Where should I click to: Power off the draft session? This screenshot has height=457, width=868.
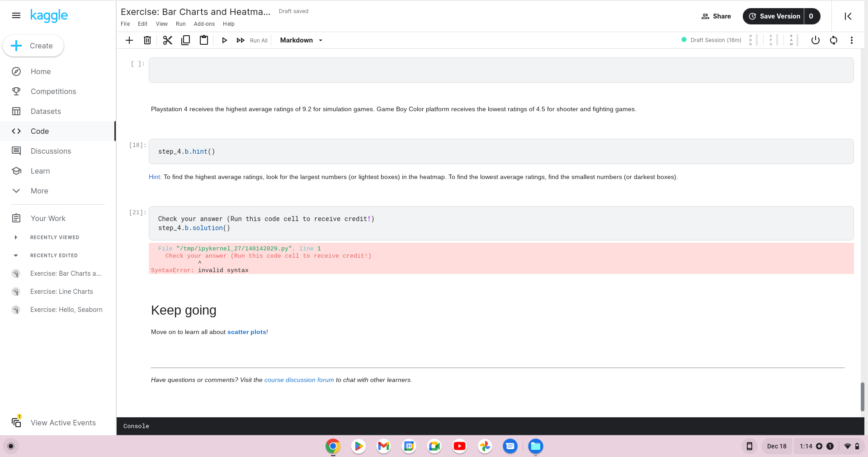(816, 40)
